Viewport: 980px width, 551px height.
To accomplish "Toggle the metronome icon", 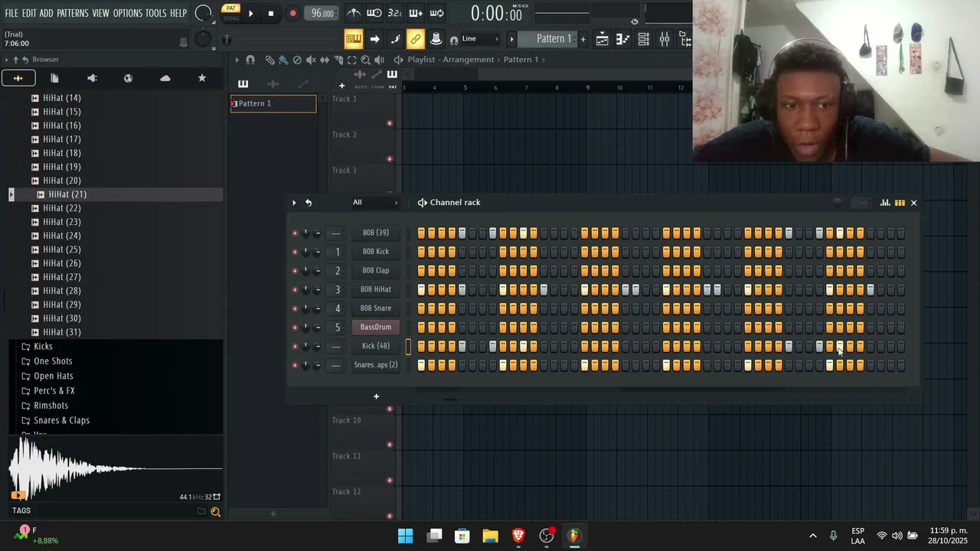I will (x=354, y=13).
